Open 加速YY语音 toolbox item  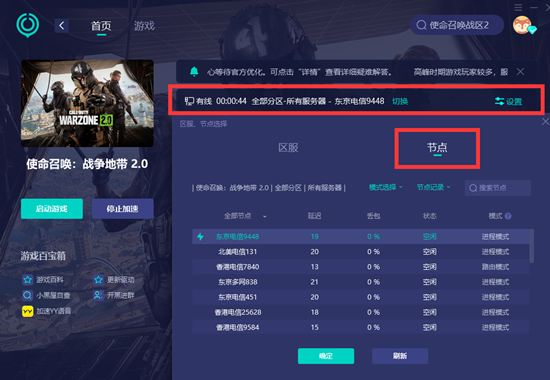tap(47, 311)
